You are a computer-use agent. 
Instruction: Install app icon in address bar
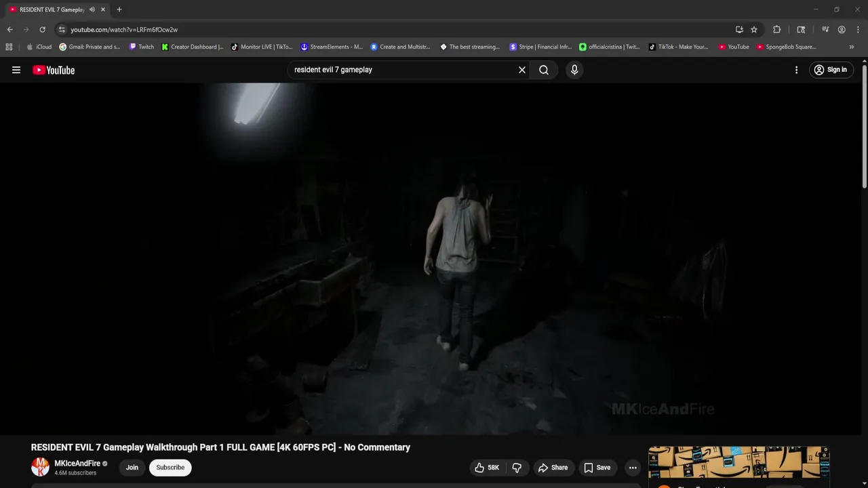739,30
